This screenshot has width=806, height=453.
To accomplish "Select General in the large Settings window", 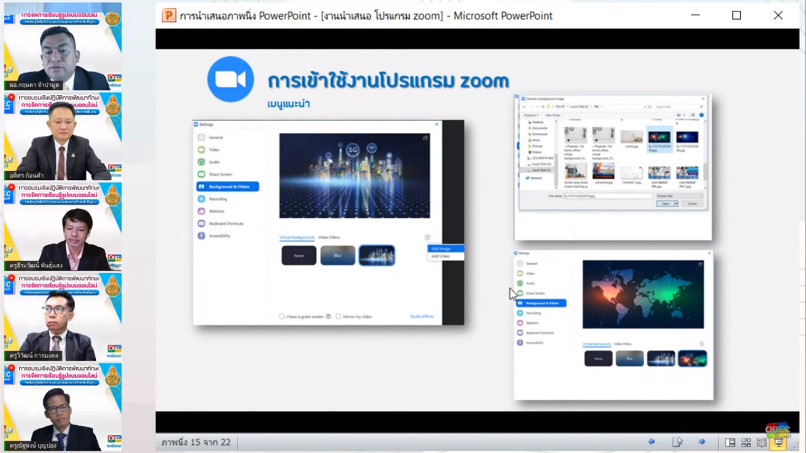I will coord(216,137).
